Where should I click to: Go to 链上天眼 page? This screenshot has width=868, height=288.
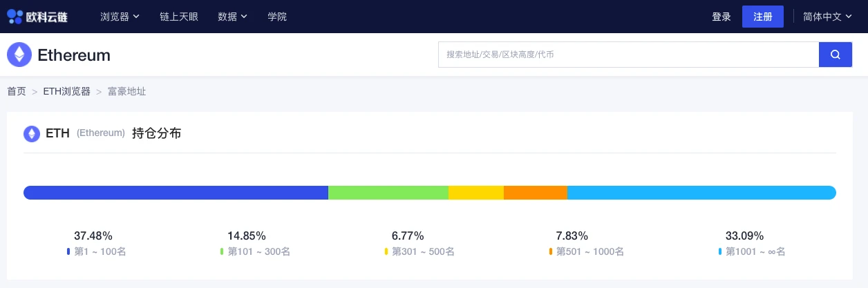coord(178,17)
